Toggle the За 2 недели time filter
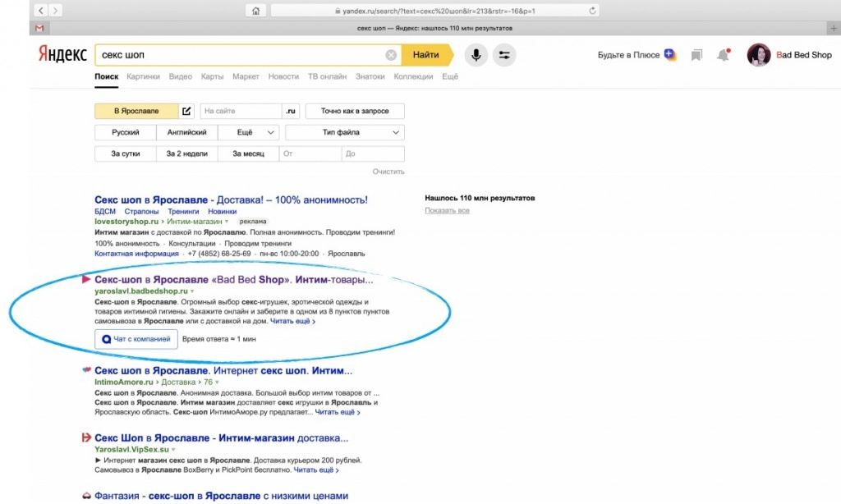The image size is (841, 504). [186, 153]
